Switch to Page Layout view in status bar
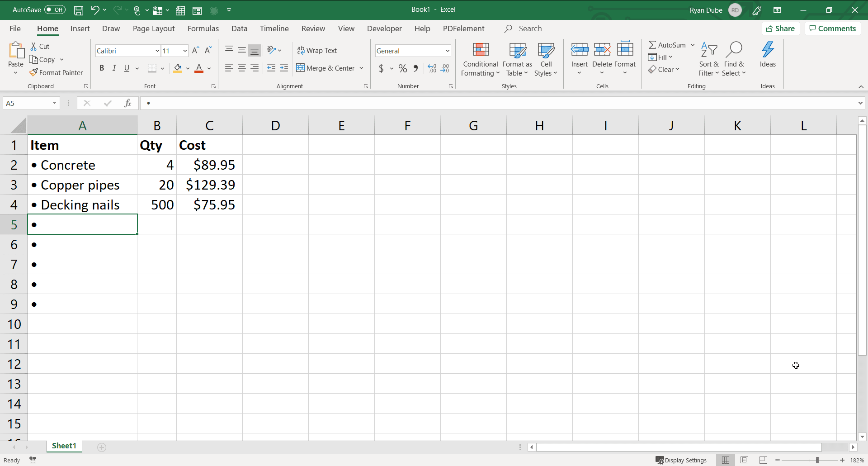 [x=745, y=460]
